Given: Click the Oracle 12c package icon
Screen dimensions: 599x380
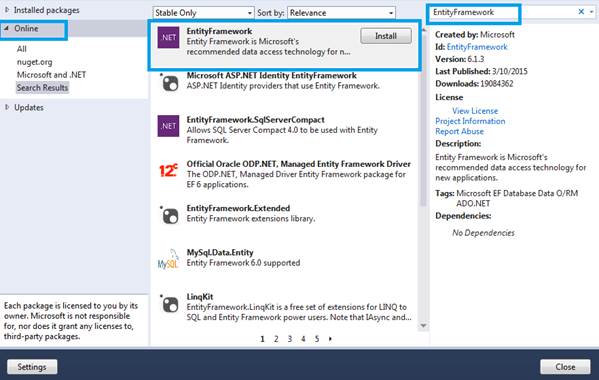Looking at the screenshot, I should pos(168,170).
